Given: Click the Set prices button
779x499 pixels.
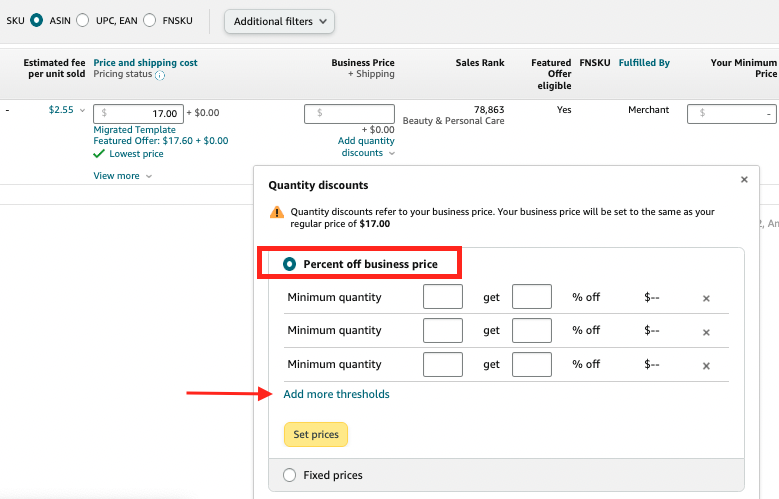Looking at the screenshot, I should [315, 435].
